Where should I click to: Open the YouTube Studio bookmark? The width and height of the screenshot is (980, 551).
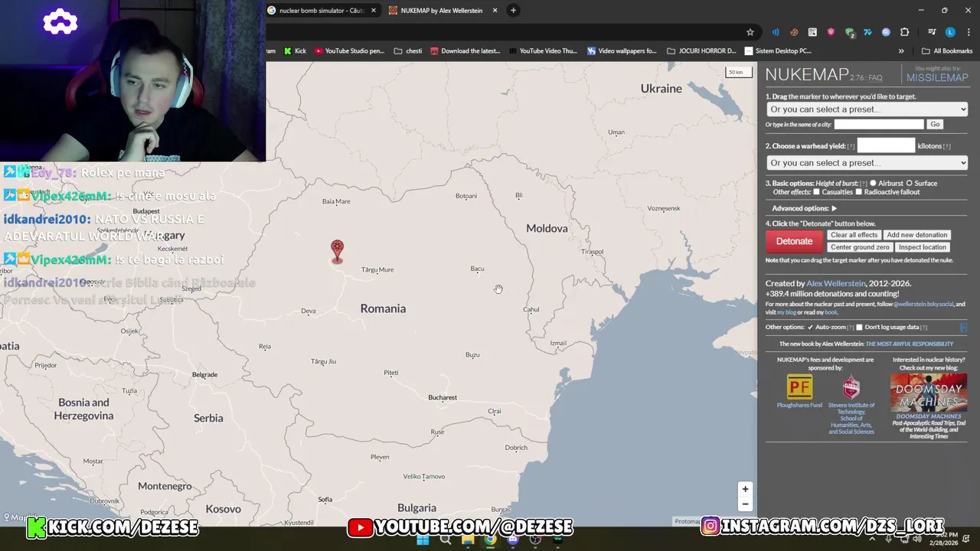(x=350, y=51)
